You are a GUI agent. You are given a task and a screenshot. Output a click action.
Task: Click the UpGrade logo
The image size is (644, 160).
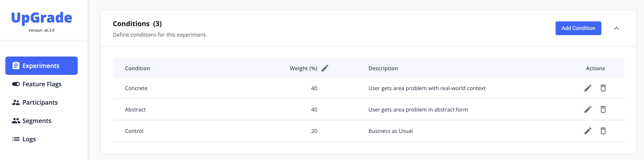[x=42, y=18]
